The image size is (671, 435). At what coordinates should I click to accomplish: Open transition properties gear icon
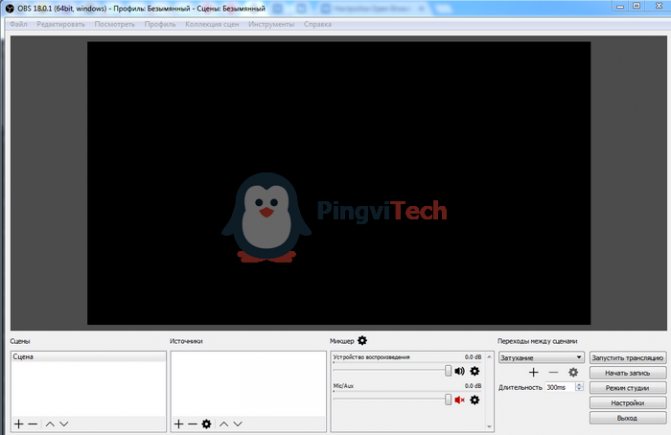tap(573, 373)
